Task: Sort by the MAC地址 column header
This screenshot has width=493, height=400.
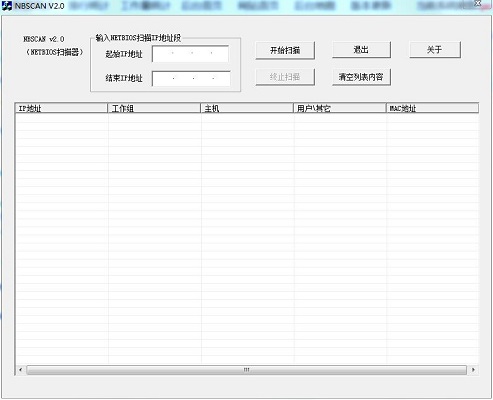Action: (x=432, y=108)
